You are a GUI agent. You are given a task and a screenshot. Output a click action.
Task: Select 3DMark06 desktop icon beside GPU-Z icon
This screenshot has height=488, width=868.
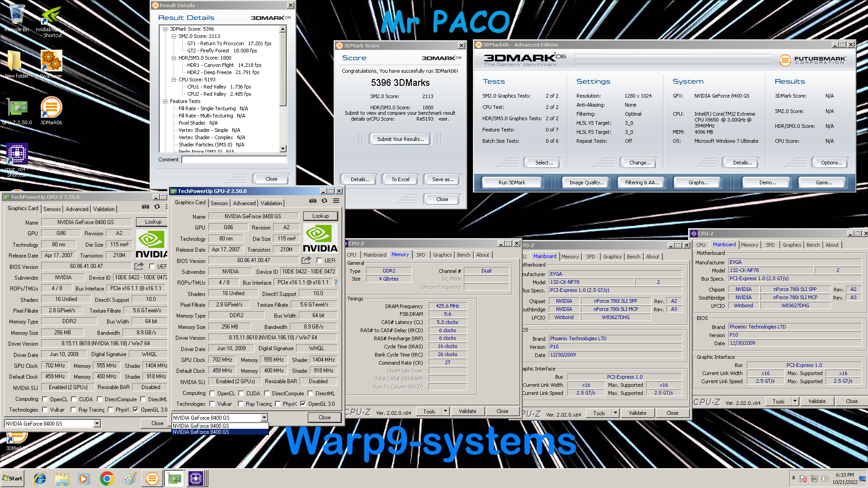coord(51,110)
